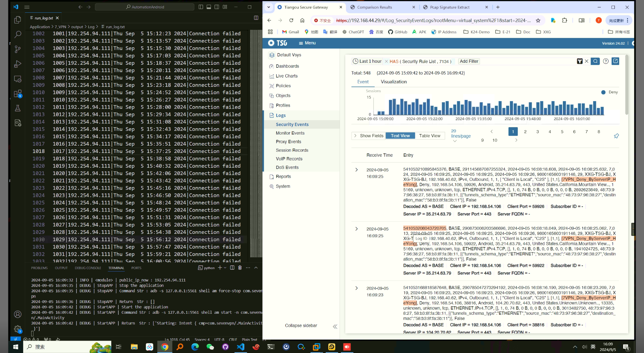The image size is (644, 353).
Task: Click the Add Filter button
Action: [x=469, y=61]
